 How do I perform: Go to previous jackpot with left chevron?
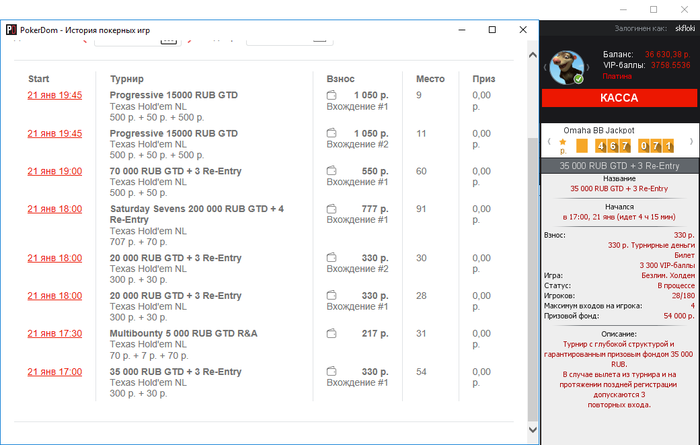point(549,141)
